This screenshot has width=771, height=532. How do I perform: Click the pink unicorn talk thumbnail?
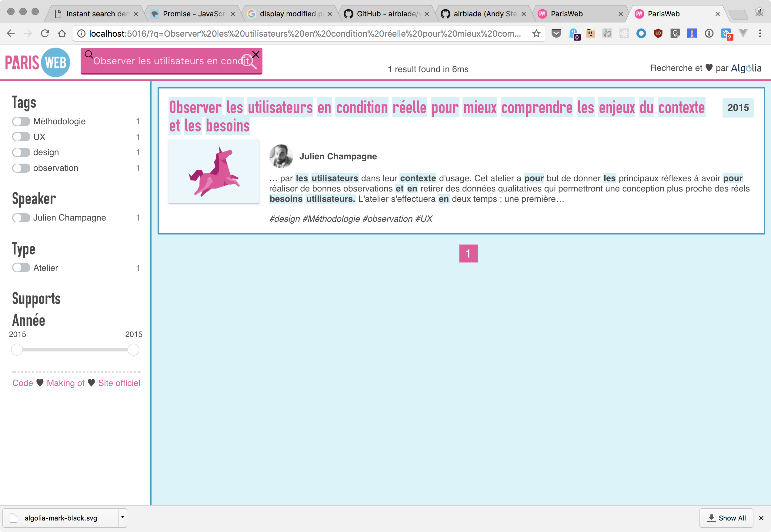[x=214, y=171]
